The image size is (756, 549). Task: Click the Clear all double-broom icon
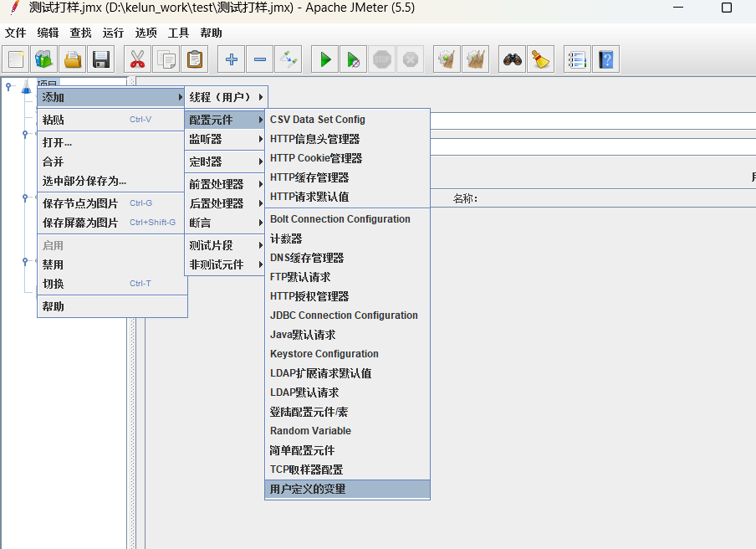[475, 59]
